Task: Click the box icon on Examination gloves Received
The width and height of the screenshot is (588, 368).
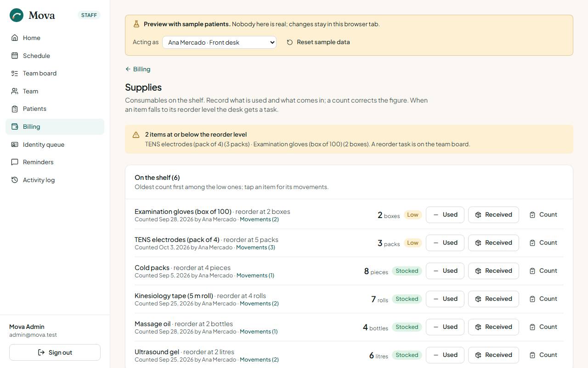Action: 478,215
